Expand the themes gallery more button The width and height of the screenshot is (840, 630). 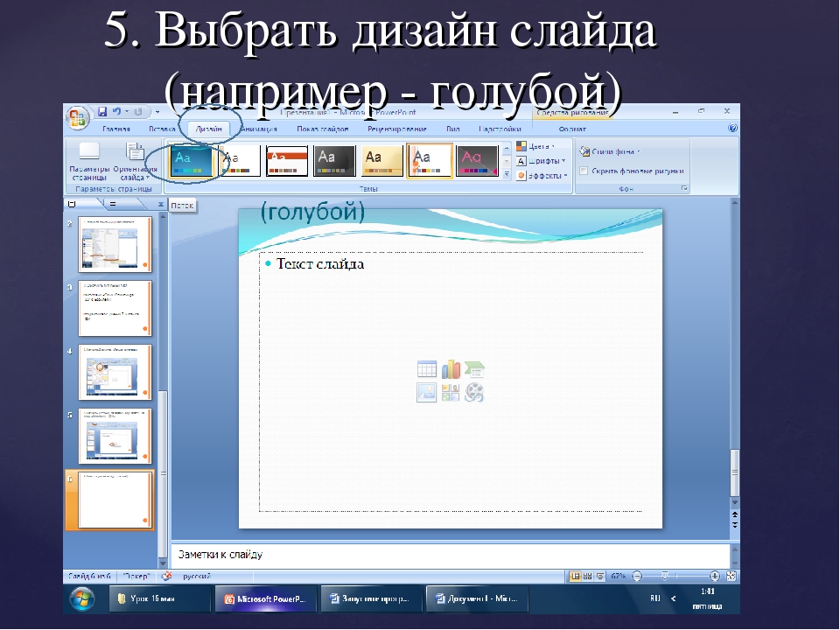(x=507, y=173)
